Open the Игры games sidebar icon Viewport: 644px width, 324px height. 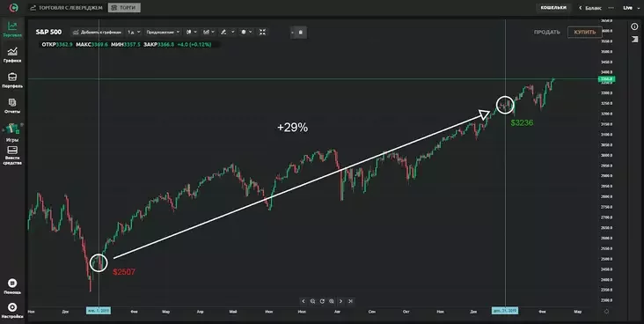point(12,132)
